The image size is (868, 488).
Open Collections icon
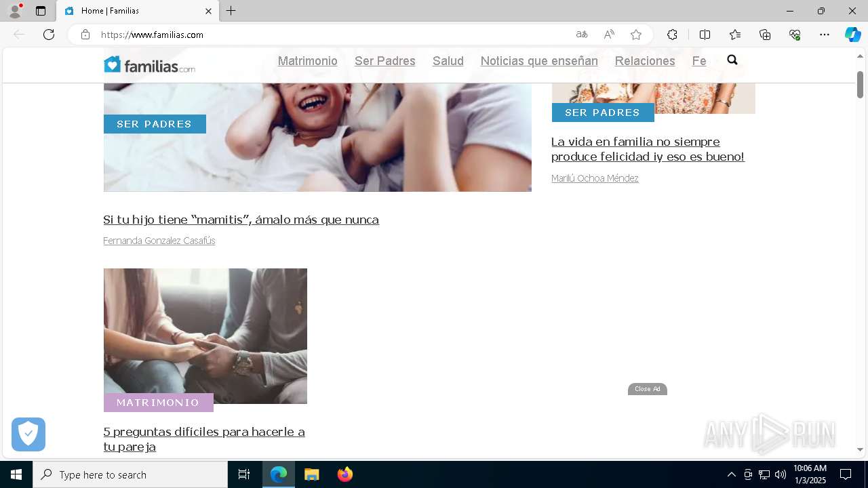765,35
